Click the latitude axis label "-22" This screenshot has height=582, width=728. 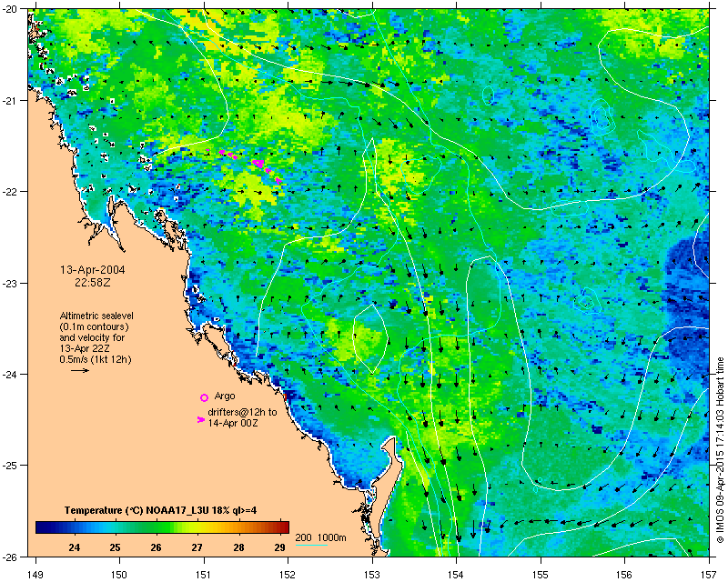tap(10, 192)
